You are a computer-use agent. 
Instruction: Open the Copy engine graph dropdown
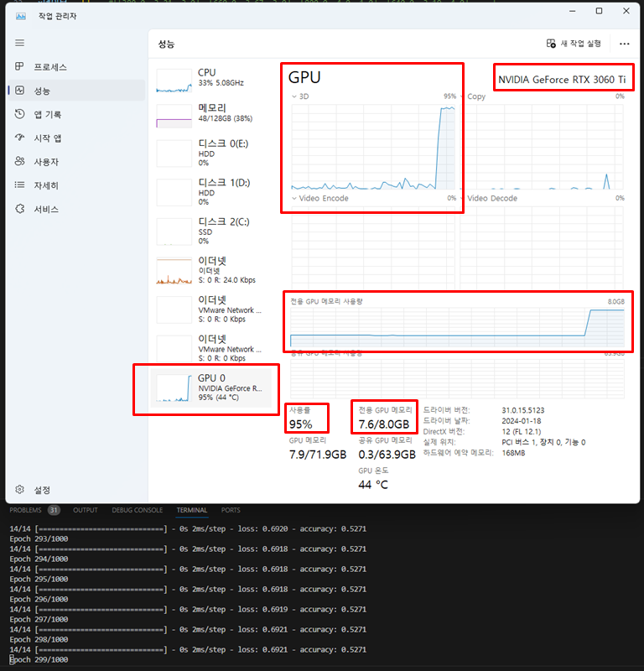tap(462, 96)
